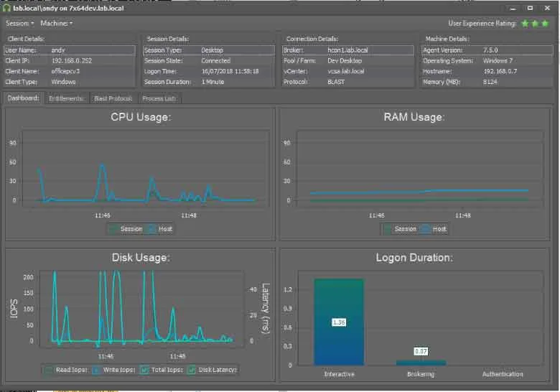Click the second User Experience Rating star
Screen dimensions: 560x392
535,24
